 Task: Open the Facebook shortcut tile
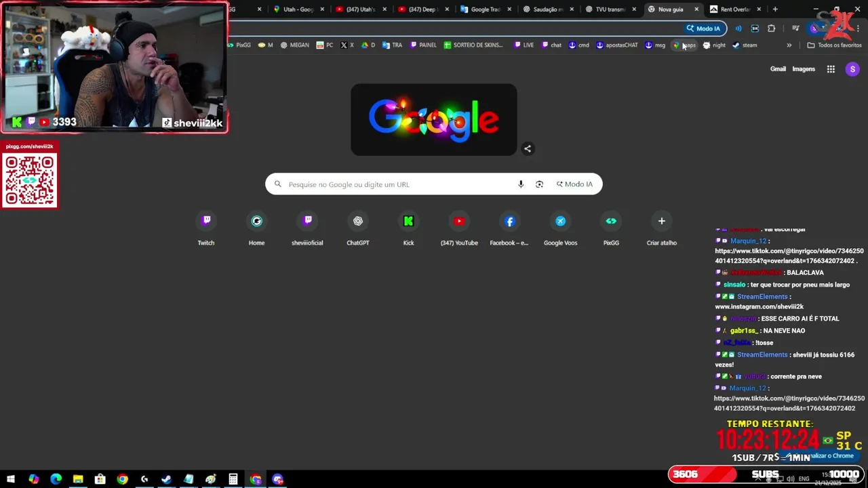[509, 229]
